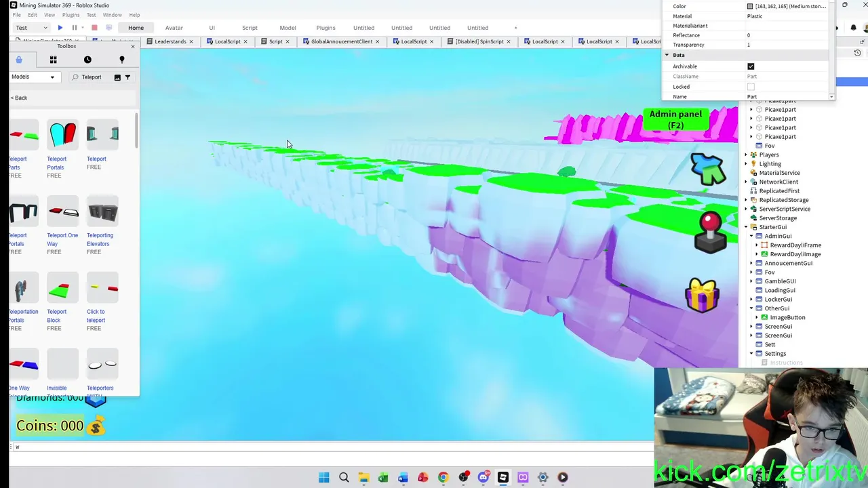Close the GlobalAnnoucementClient tab
The image size is (868, 488).
(x=378, y=41)
